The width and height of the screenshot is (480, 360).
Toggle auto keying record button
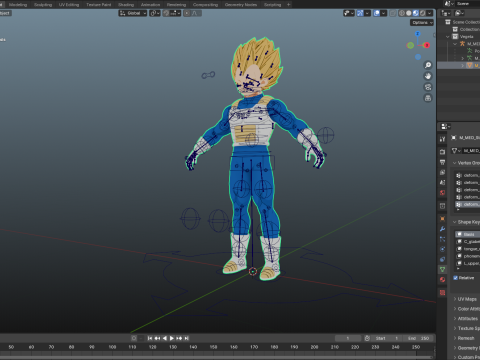tap(134, 338)
